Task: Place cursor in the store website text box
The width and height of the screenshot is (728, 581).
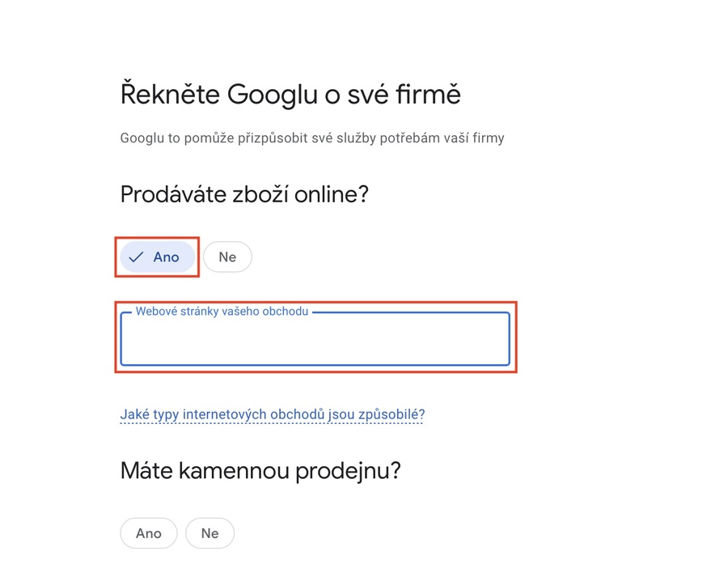Action: 315,340
